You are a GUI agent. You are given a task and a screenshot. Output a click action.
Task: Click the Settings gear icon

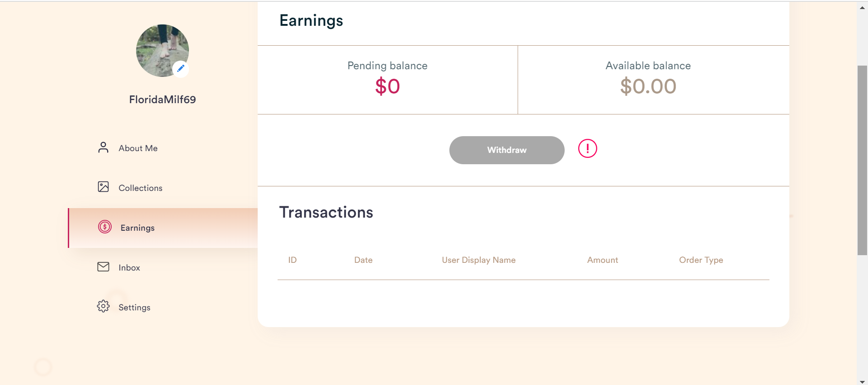[x=103, y=306]
